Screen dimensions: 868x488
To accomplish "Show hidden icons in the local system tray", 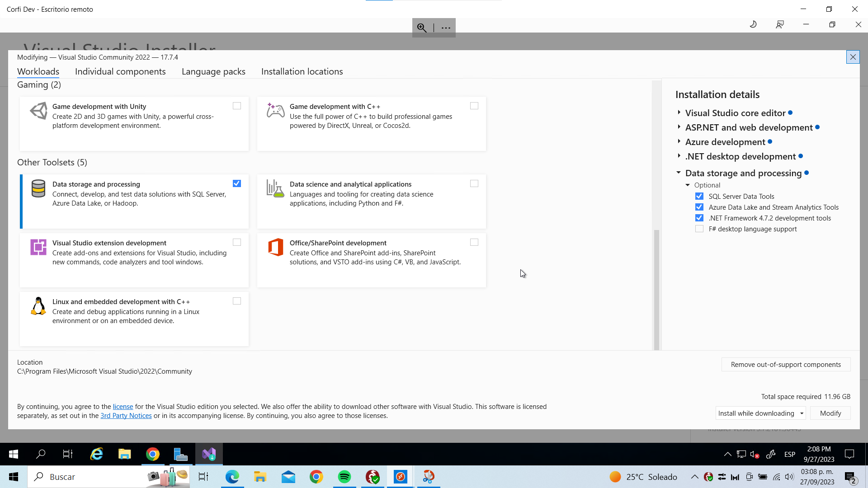I will (x=695, y=477).
